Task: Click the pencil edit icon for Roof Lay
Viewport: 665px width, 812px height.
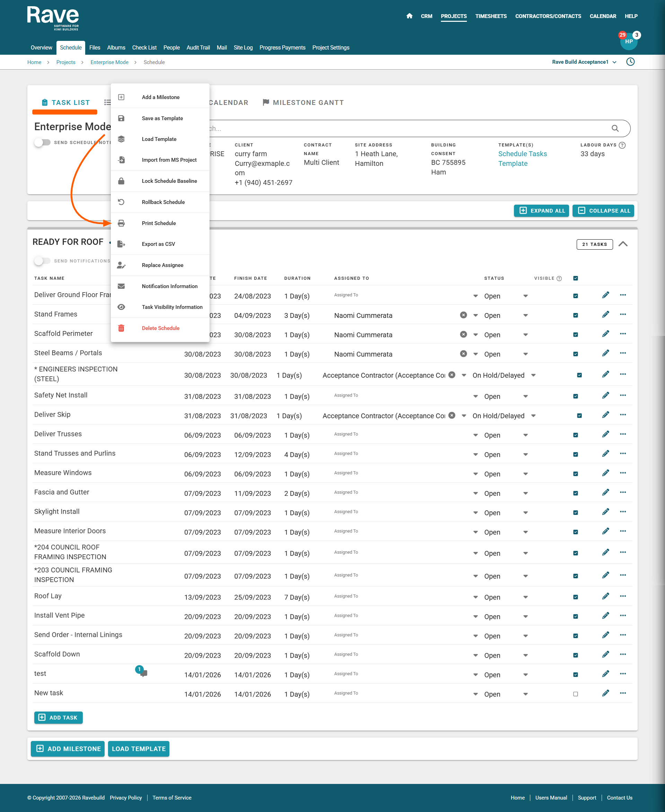Action: click(x=605, y=596)
